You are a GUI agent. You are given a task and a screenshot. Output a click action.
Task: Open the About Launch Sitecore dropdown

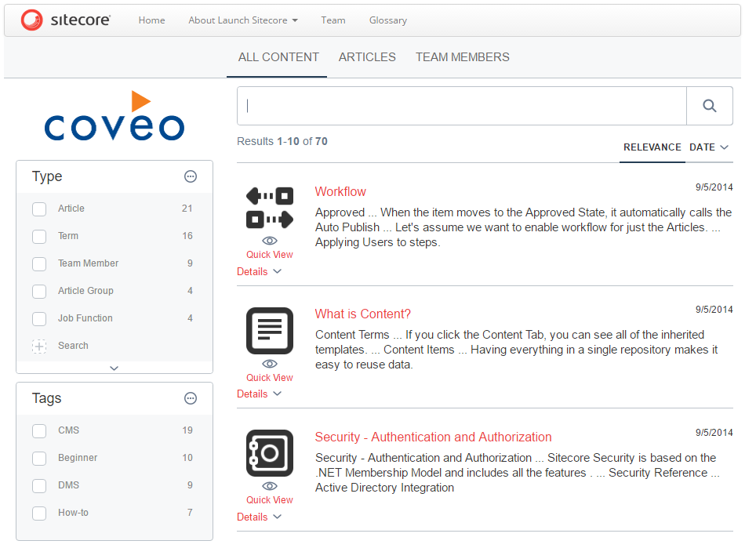(243, 20)
